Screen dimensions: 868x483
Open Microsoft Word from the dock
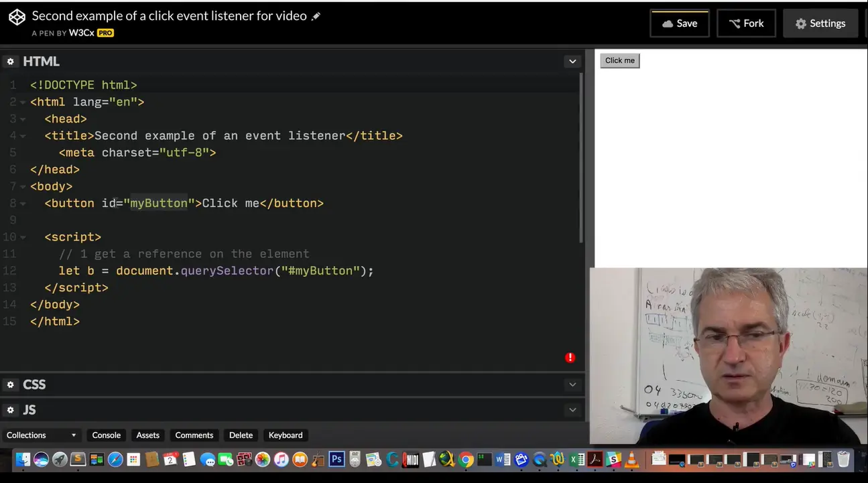click(x=503, y=460)
